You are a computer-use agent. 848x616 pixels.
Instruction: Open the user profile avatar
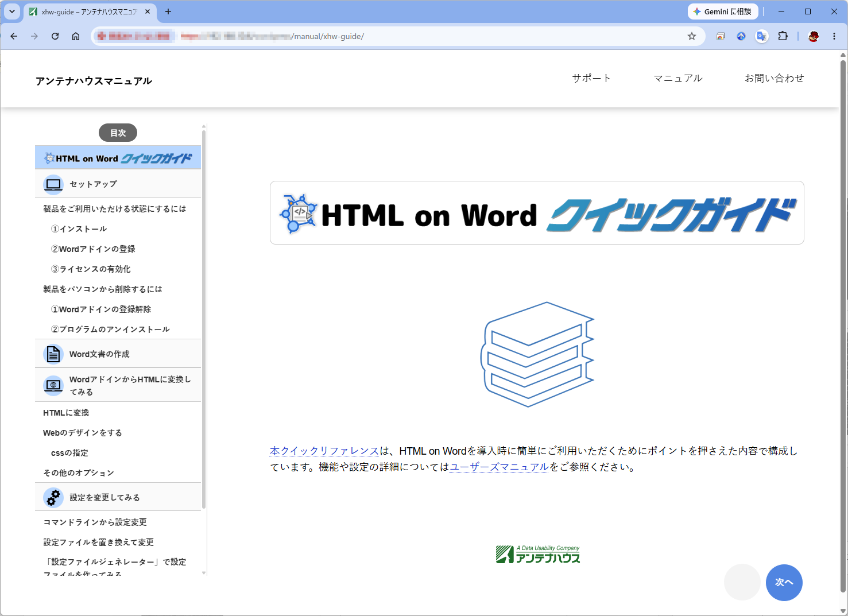814,36
